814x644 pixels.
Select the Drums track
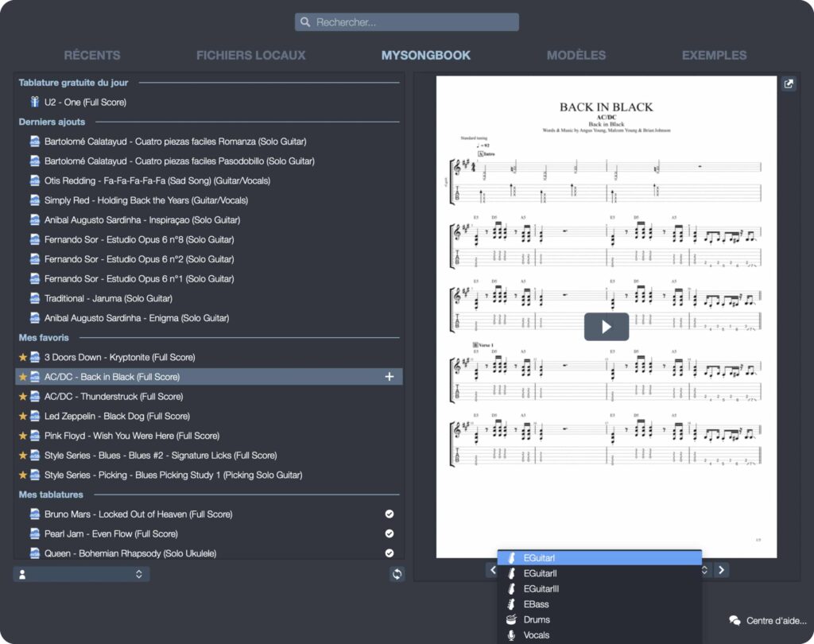tap(599, 619)
